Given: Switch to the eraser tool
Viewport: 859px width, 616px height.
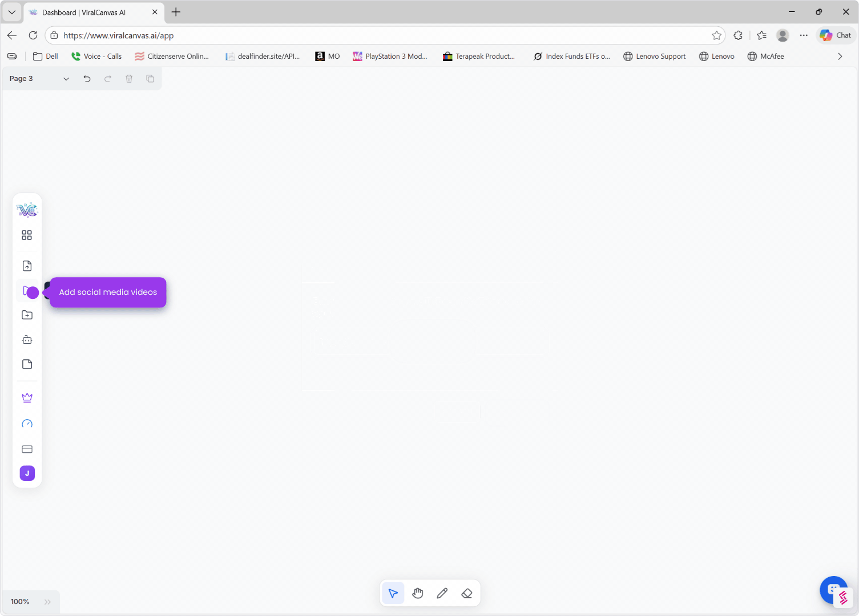Looking at the screenshot, I should point(467,593).
